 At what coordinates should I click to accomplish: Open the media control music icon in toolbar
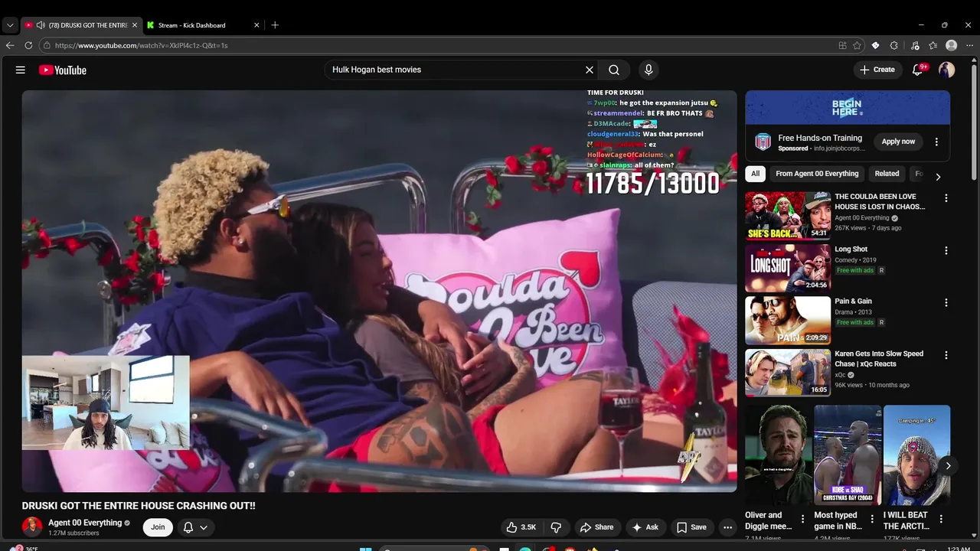[x=915, y=45]
